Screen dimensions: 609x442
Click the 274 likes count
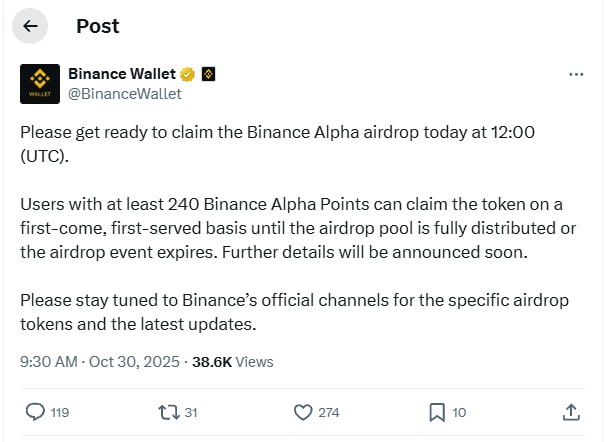pos(329,412)
